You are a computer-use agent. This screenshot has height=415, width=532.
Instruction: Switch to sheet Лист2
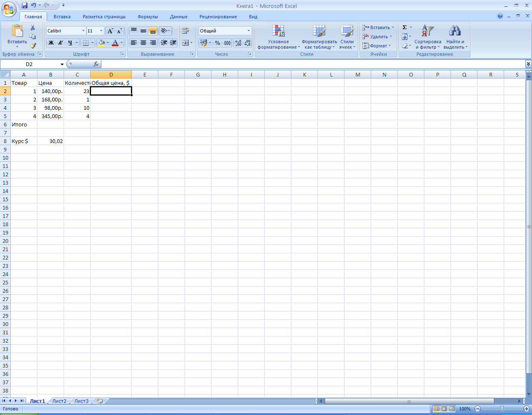tap(59, 401)
